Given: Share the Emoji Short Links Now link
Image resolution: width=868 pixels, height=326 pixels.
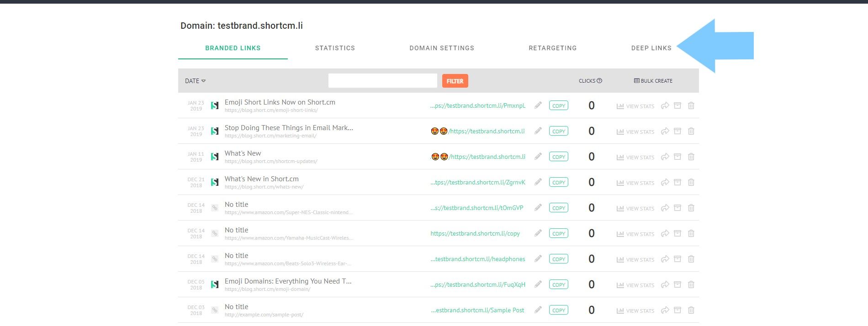Looking at the screenshot, I should (665, 105).
